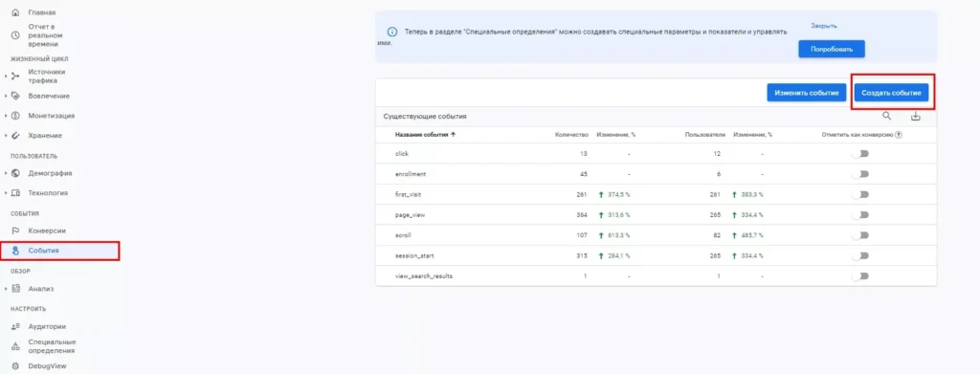Open DebugView menu item

tap(47, 366)
